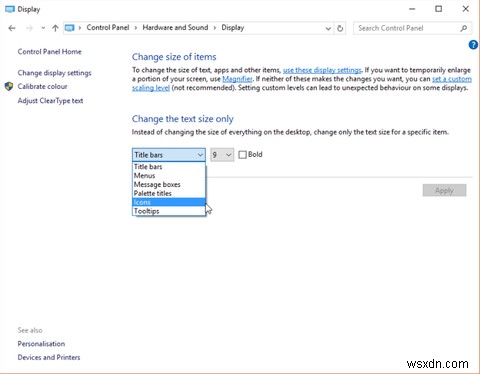Select Control Panel in the breadcrumb
The width and height of the screenshot is (480, 374).
[108, 28]
